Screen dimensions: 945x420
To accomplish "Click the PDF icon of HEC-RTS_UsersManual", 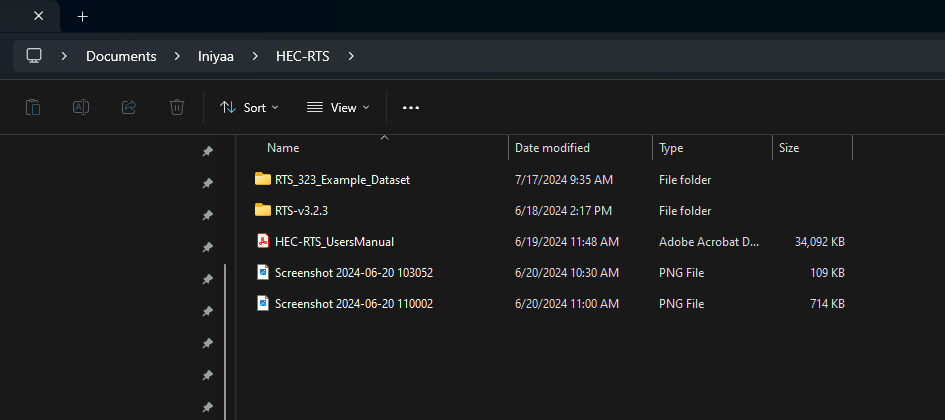I will [x=263, y=242].
